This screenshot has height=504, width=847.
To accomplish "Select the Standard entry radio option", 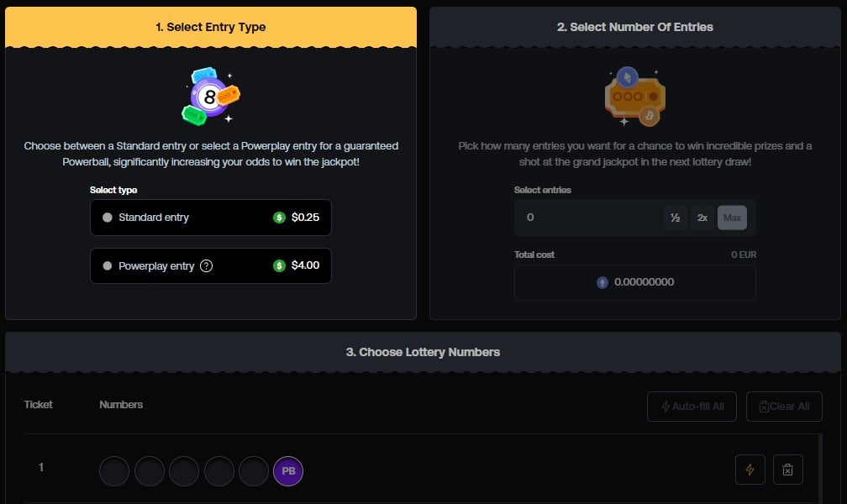I will click(x=108, y=218).
